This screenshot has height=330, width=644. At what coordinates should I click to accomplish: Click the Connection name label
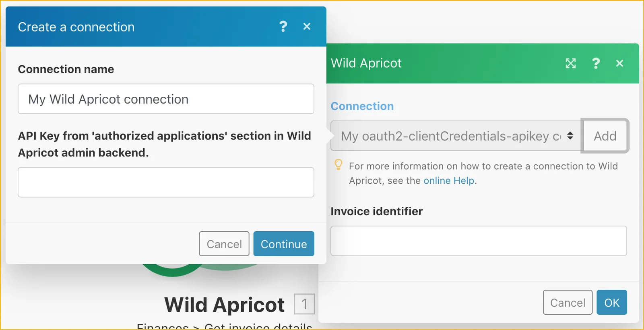coord(66,69)
